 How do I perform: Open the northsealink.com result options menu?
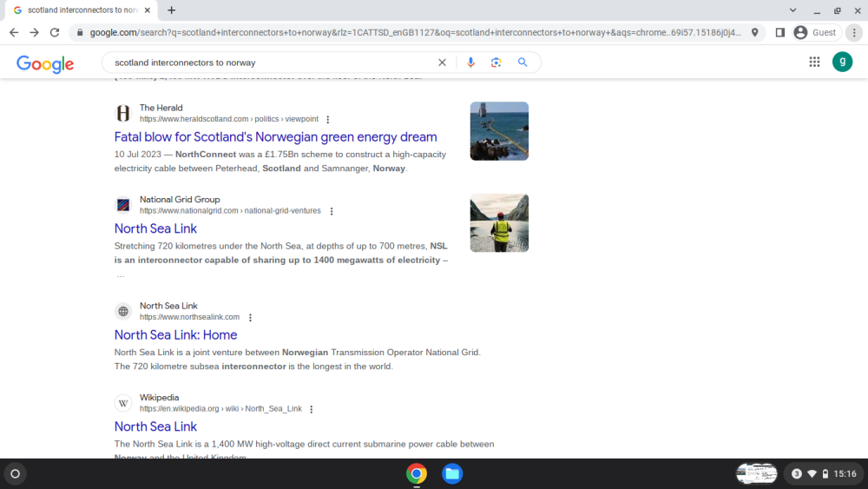250,317
